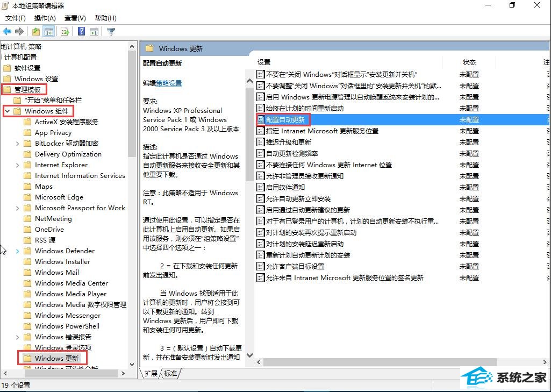
Task: Click the tree pane horizontal scroll right arrow
Action: (123, 373)
